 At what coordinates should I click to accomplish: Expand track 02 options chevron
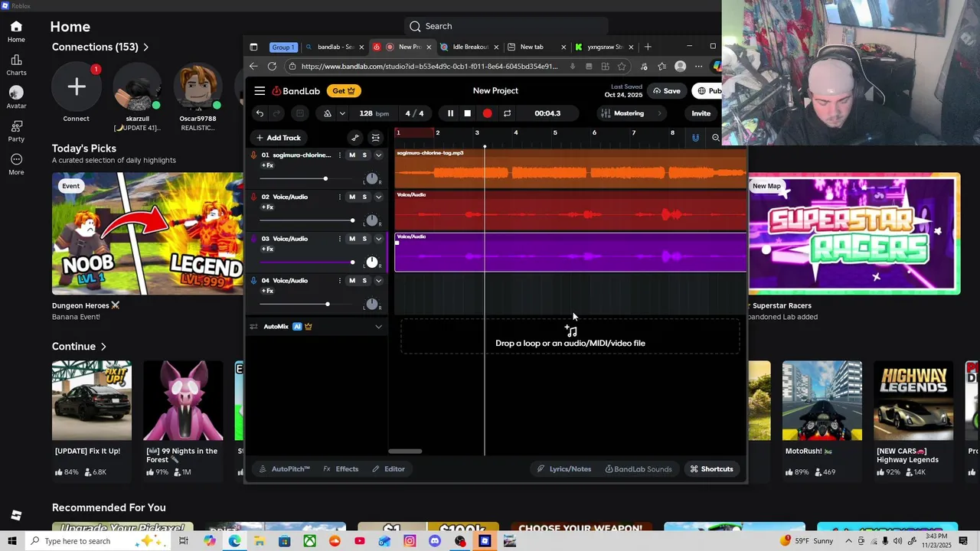coord(378,197)
